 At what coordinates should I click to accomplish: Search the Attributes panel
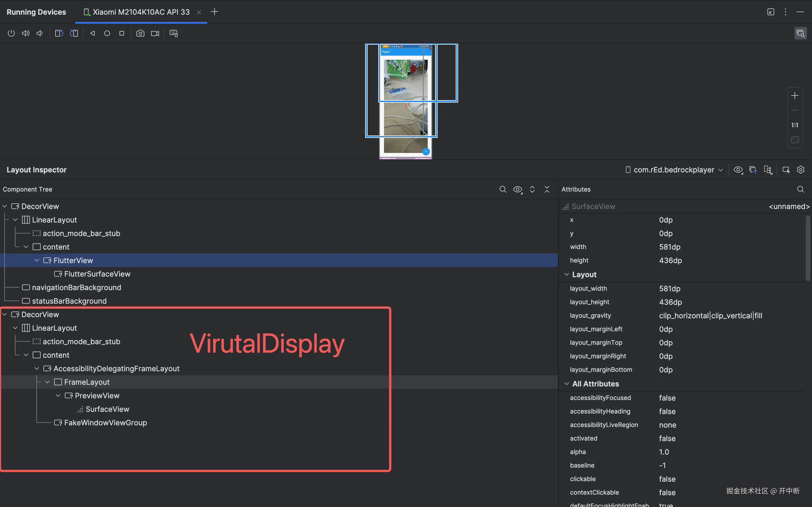coord(800,189)
